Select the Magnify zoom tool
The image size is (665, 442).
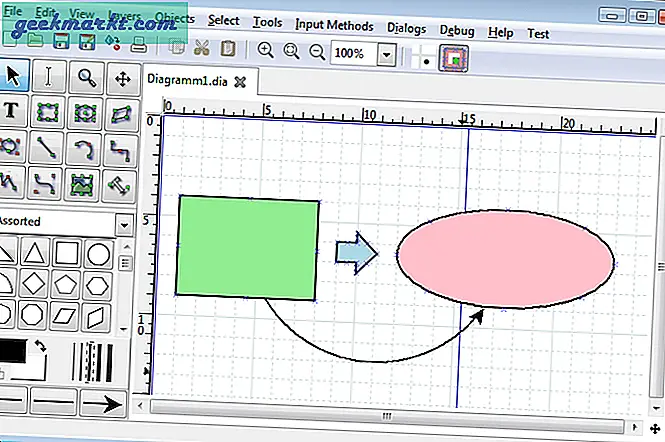[x=87, y=77]
